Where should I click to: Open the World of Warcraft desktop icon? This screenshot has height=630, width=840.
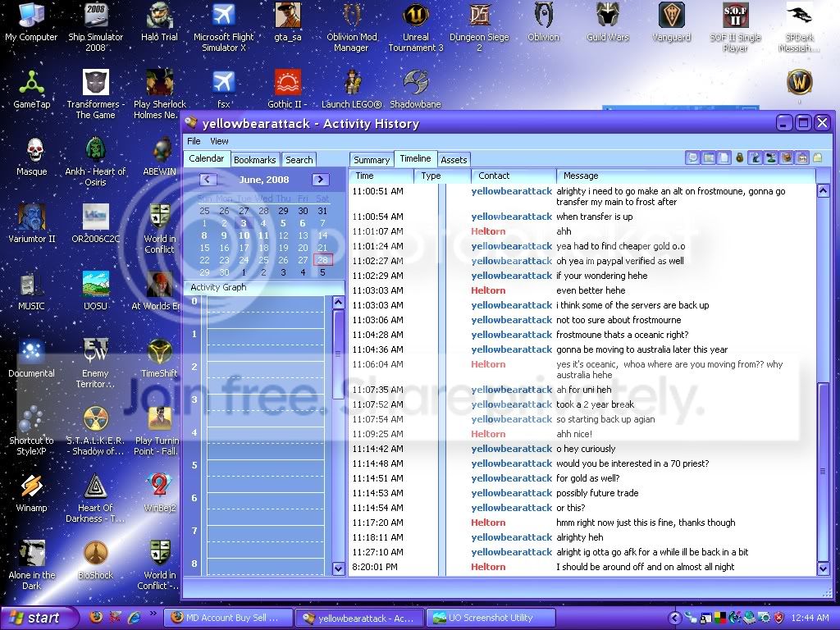[x=799, y=83]
